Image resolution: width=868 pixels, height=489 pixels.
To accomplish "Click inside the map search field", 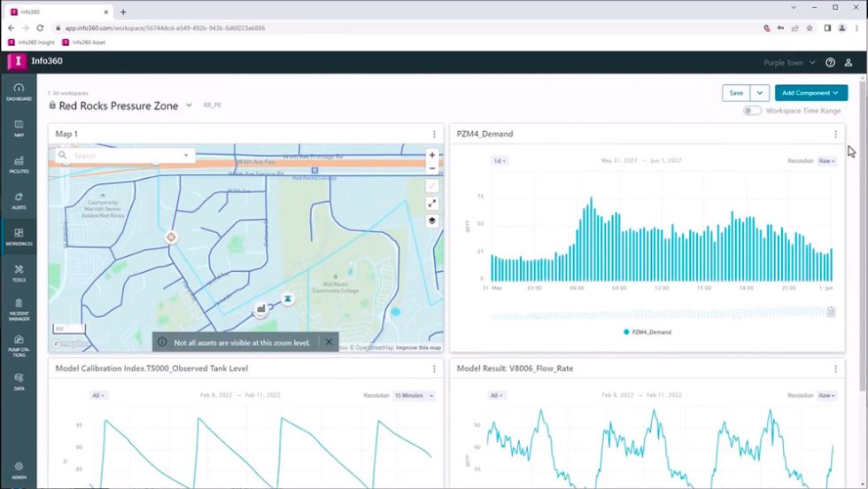I will (126, 156).
